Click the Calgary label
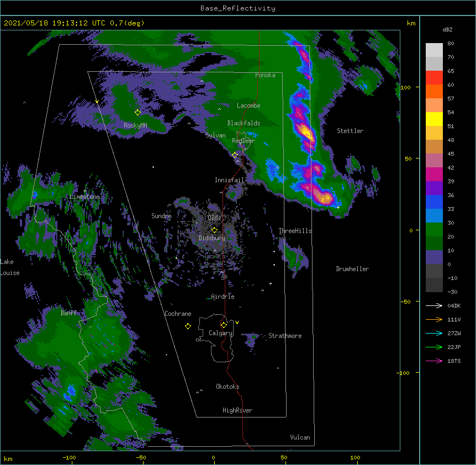 221,333
